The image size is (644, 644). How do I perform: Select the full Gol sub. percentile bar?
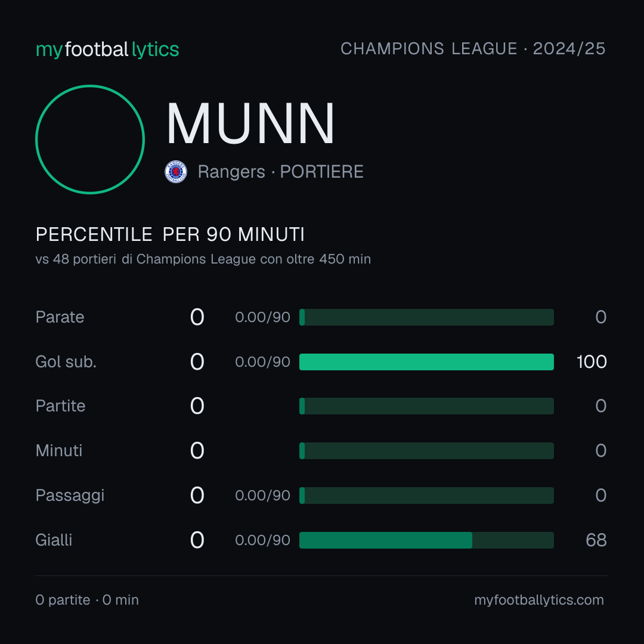(x=426, y=362)
